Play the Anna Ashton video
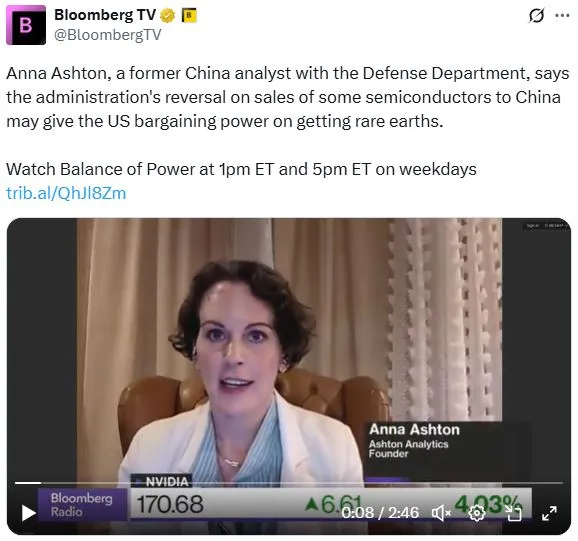The image size is (578, 541). tap(28, 513)
